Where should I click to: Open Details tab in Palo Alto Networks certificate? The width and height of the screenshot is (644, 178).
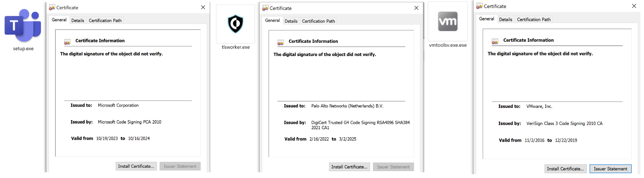(x=291, y=21)
